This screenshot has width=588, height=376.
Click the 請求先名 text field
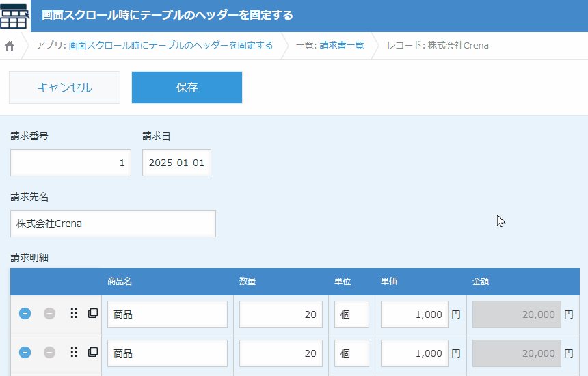tap(113, 224)
